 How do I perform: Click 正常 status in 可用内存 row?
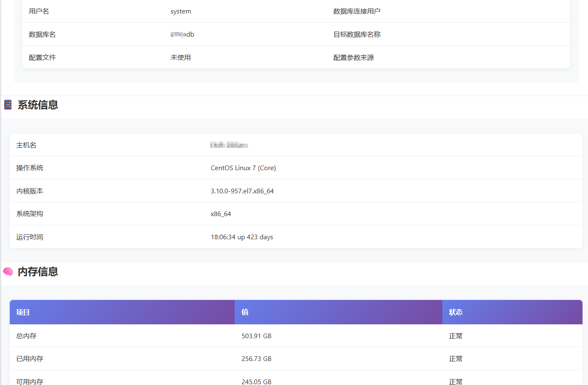[456, 381]
